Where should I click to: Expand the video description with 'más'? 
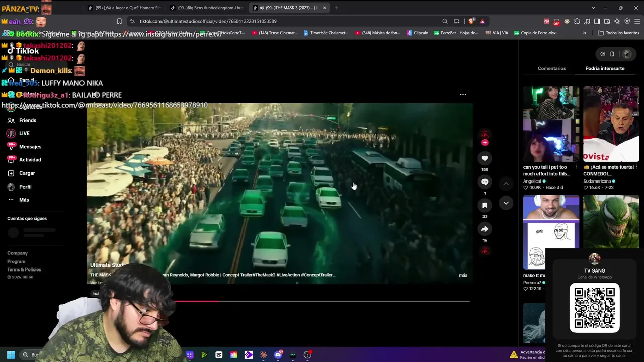click(463, 275)
